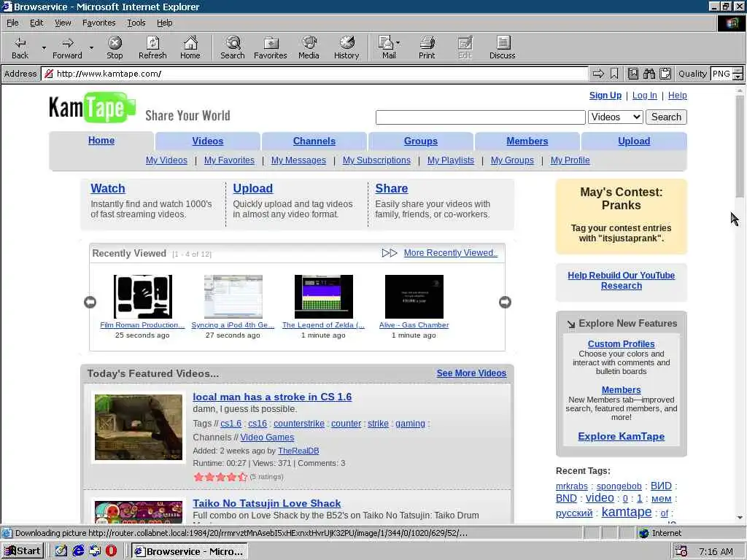
Task: Click the system tray scheduler icon
Action: coord(681,551)
